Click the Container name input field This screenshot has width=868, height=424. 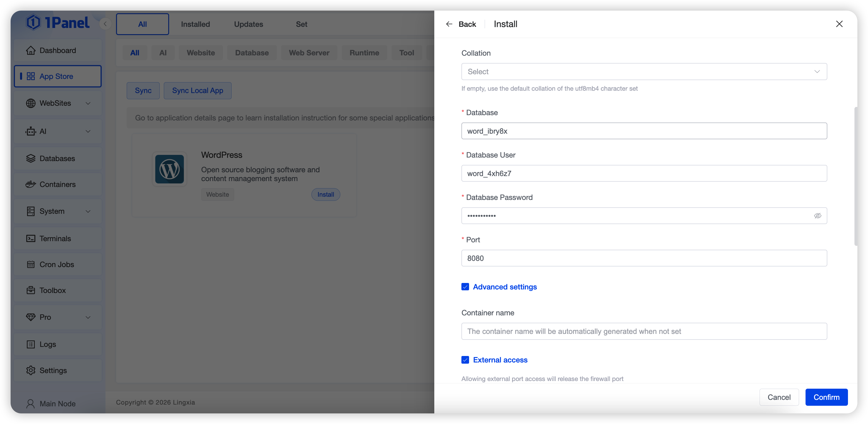pos(643,331)
